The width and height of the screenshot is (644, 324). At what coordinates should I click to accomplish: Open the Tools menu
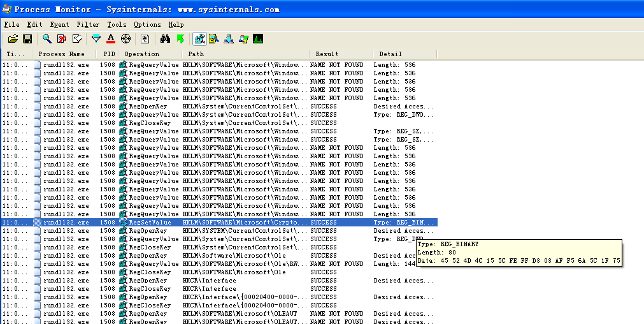pyautogui.click(x=117, y=25)
